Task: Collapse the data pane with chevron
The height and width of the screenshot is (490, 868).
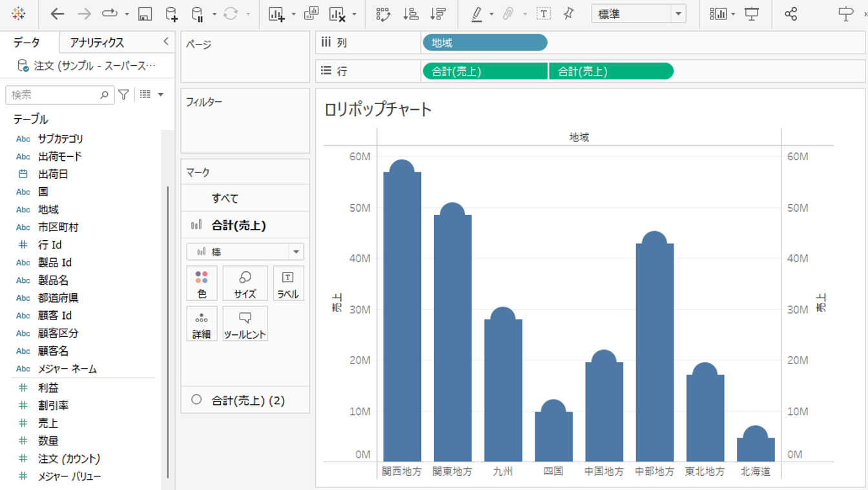Action: tap(166, 41)
